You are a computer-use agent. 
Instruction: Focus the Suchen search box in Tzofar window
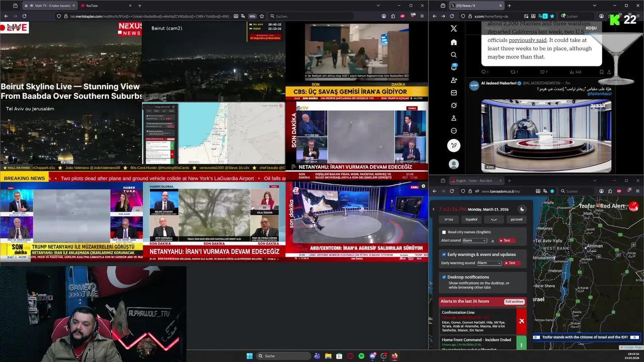[577, 191]
